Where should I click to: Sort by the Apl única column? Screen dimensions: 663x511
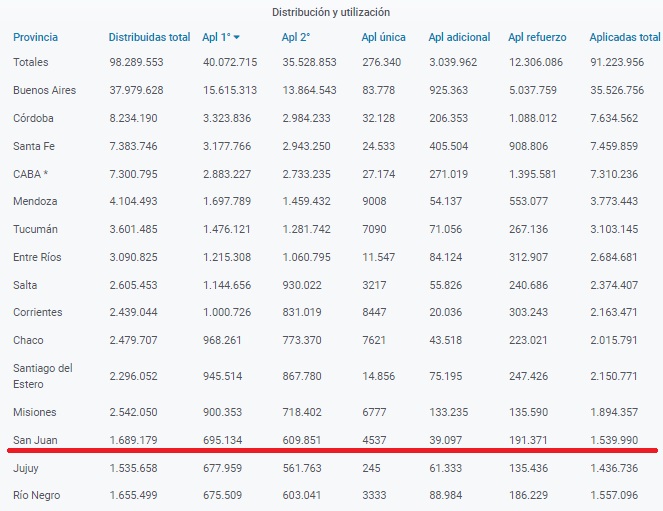pyautogui.click(x=383, y=37)
